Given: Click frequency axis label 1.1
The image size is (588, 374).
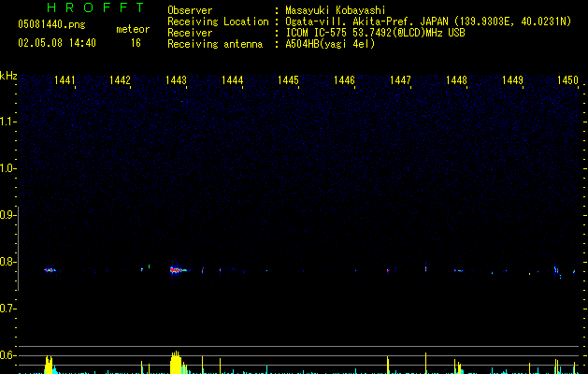Looking at the screenshot, I should coord(7,122).
